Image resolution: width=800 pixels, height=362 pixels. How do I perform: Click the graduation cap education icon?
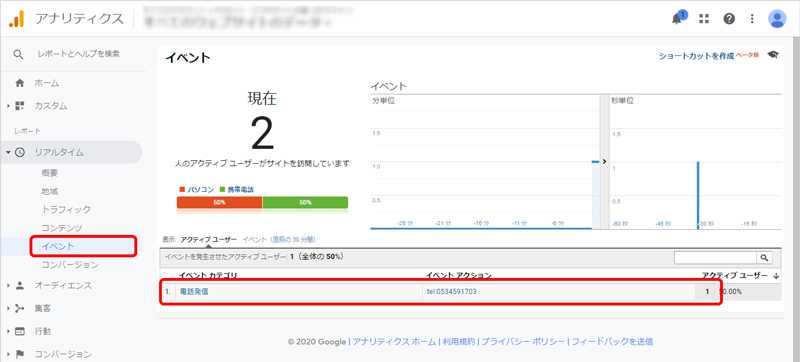(773, 55)
